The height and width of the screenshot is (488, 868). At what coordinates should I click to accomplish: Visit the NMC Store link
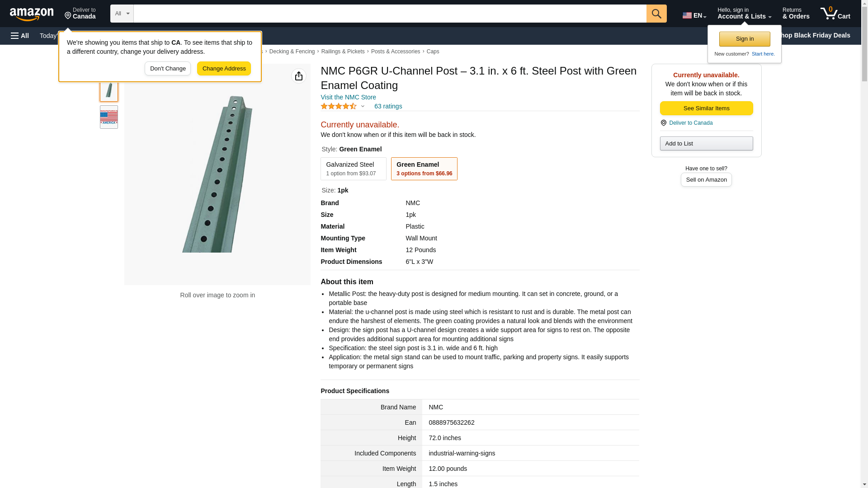click(348, 97)
